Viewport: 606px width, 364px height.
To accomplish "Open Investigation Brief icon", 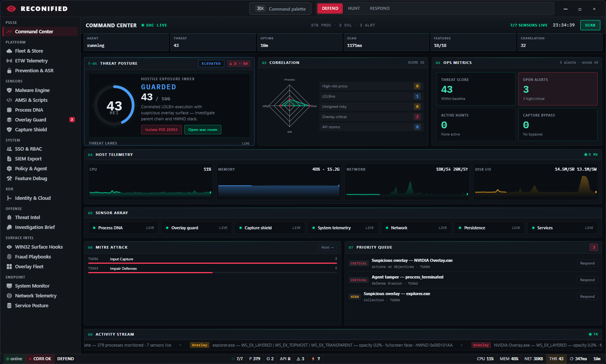I will (x=9, y=227).
